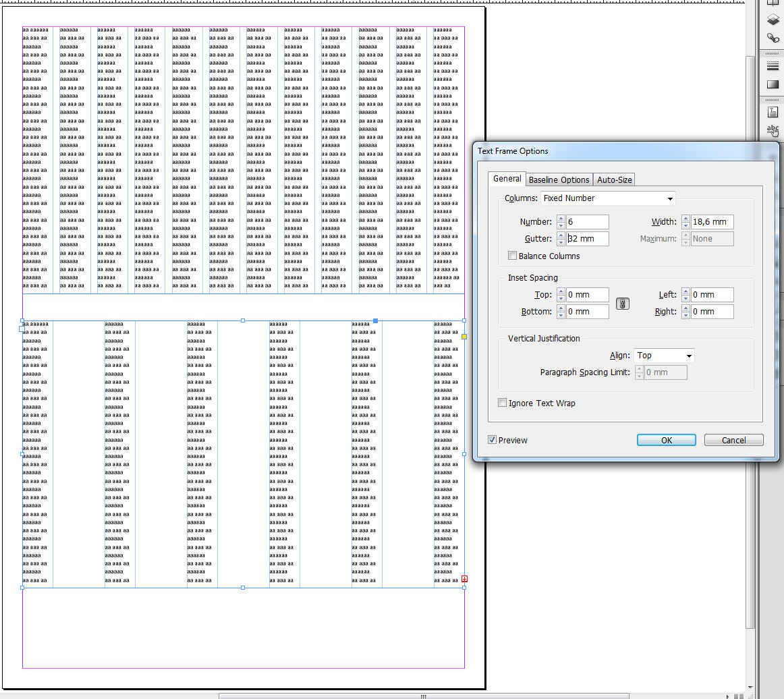
Task: Click the top-center handle of selected frame
Action: 243,320
